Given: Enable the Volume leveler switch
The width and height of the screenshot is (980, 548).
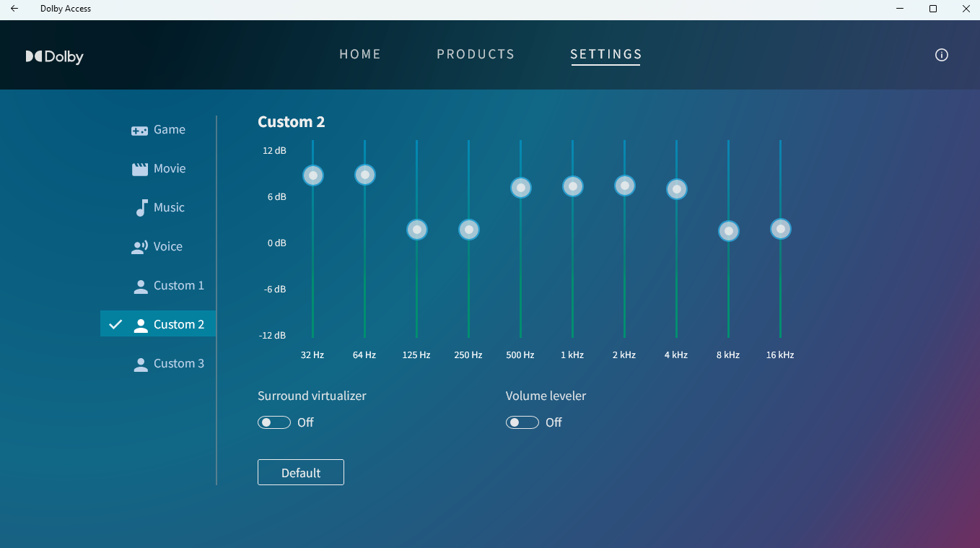Looking at the screenshot, I should 522,422.
